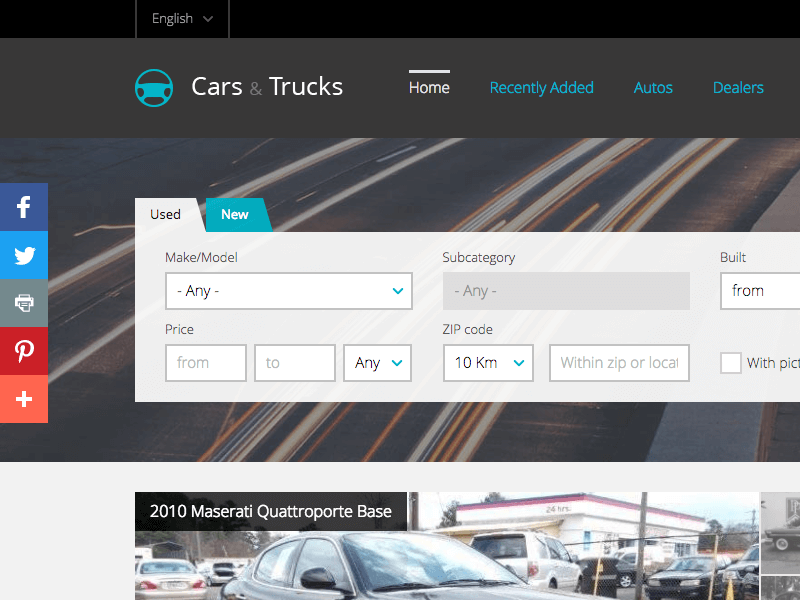
Task: Open the price currency Any dropdown
Action: tap(378, 363)
